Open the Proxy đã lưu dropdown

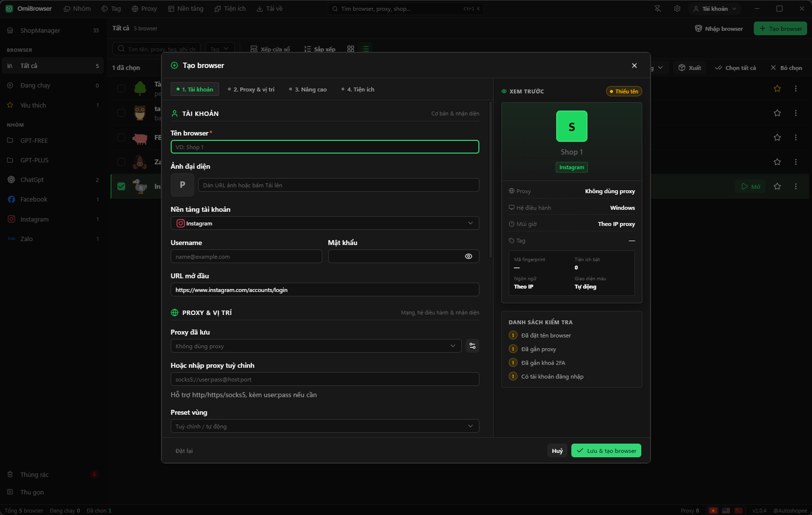click(316, 346)
